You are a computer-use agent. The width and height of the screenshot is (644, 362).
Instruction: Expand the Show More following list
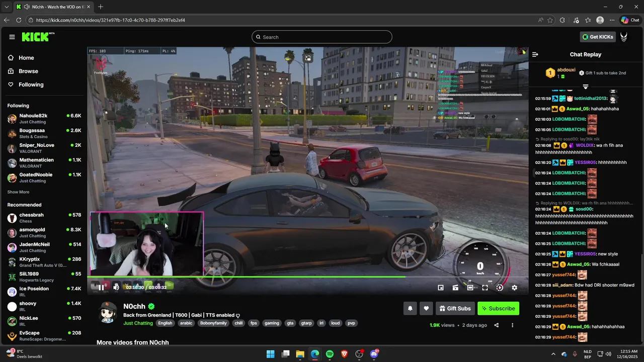tap(18, 192)
